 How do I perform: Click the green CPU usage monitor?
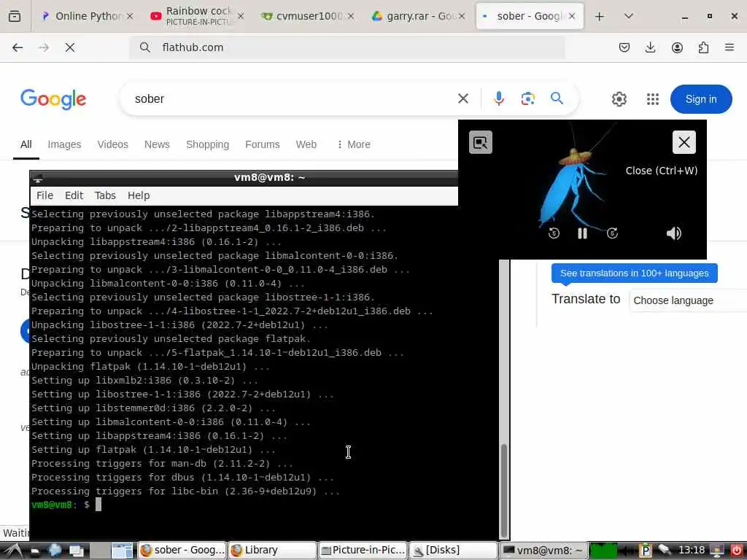coord(603,551)
